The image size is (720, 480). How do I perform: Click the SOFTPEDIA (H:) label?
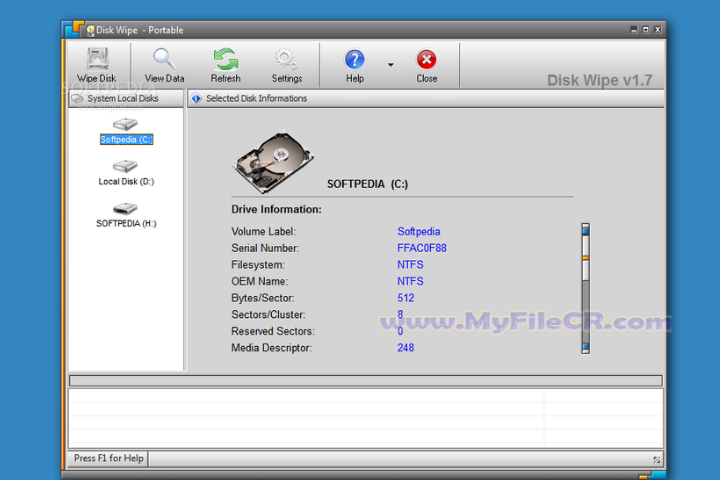point(126,224)
